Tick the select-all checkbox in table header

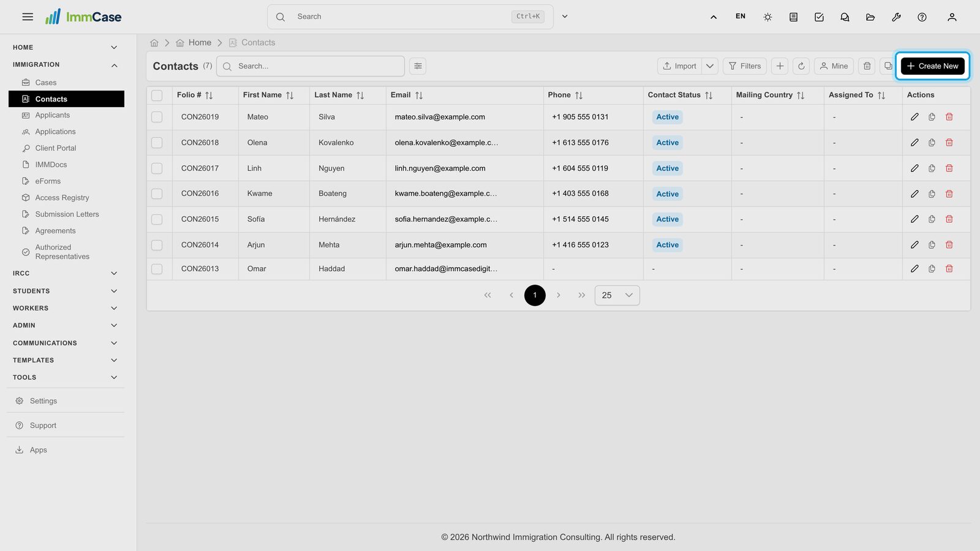point(157,96)
